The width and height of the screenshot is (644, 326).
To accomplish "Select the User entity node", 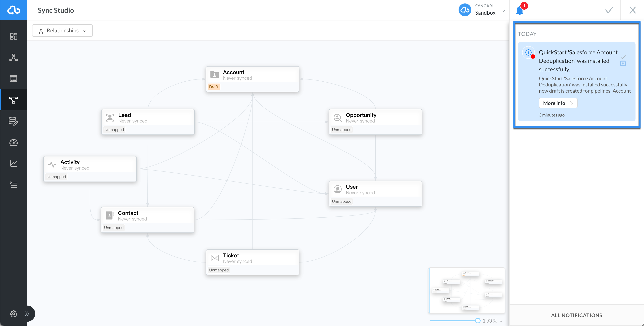I will (375, 194).
